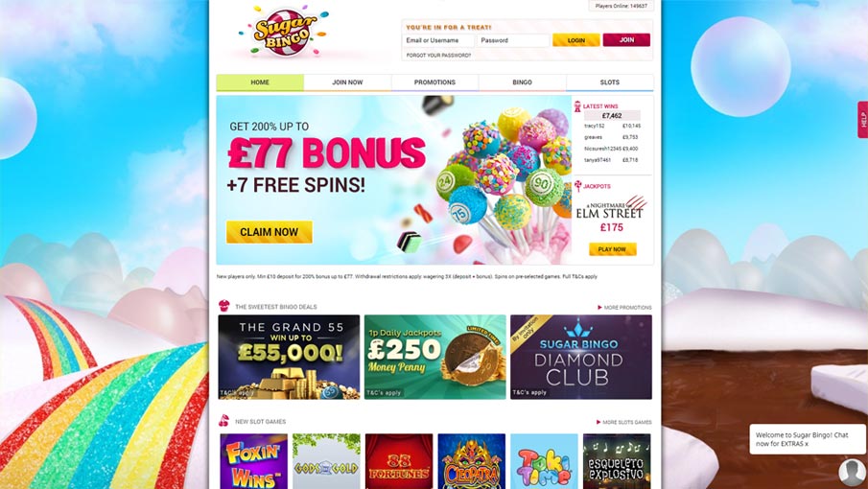Focus the Email or Username field
This screenshot has width=868, height=489.
pos(438,40)
